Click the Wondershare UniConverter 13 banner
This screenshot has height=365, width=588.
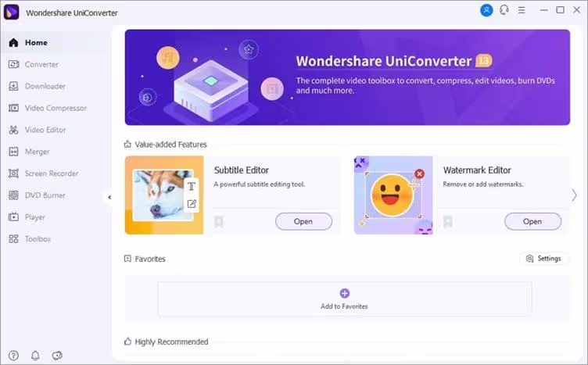pyautogui.click(x=347, y=77)
